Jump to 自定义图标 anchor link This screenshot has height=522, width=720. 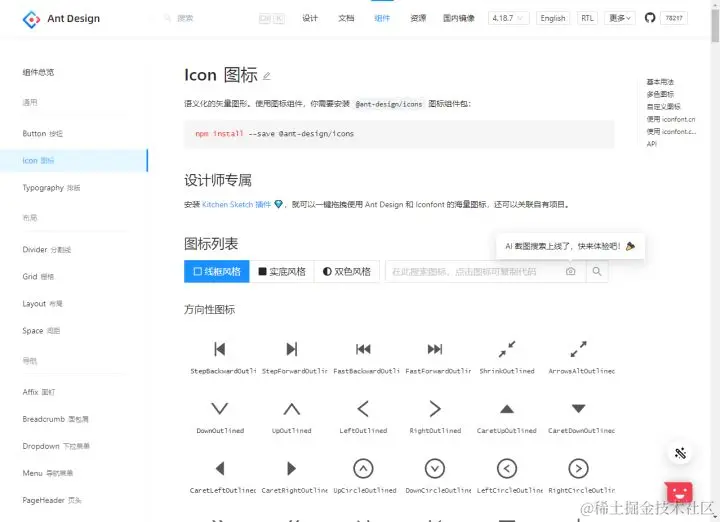tap(664, 107)
